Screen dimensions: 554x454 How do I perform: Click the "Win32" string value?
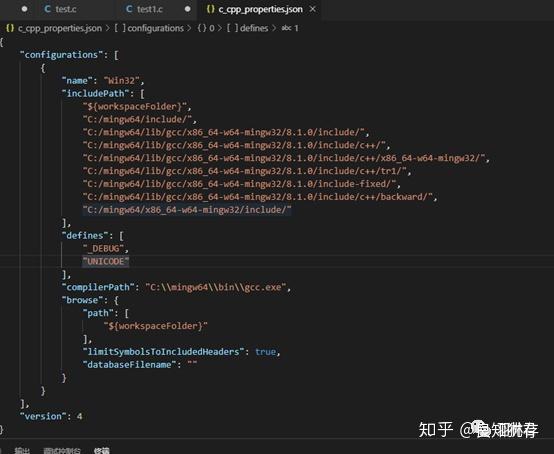(x=121, y=81)
